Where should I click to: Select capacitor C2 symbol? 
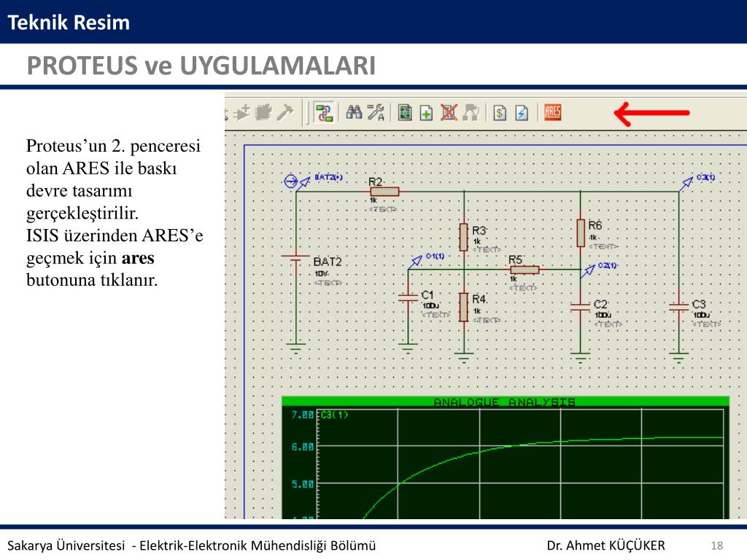(580, 307)
